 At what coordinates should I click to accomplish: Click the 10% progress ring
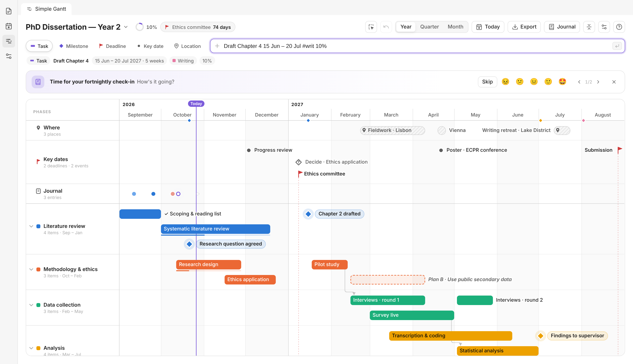pyautogui.click(x=139, y=27)
